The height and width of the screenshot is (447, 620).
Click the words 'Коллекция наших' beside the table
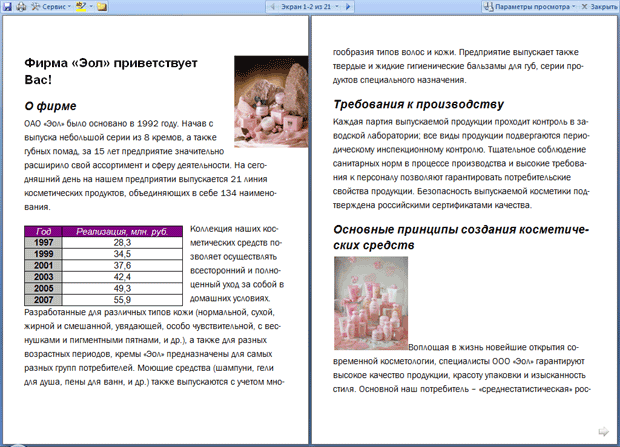coord(225,229)
